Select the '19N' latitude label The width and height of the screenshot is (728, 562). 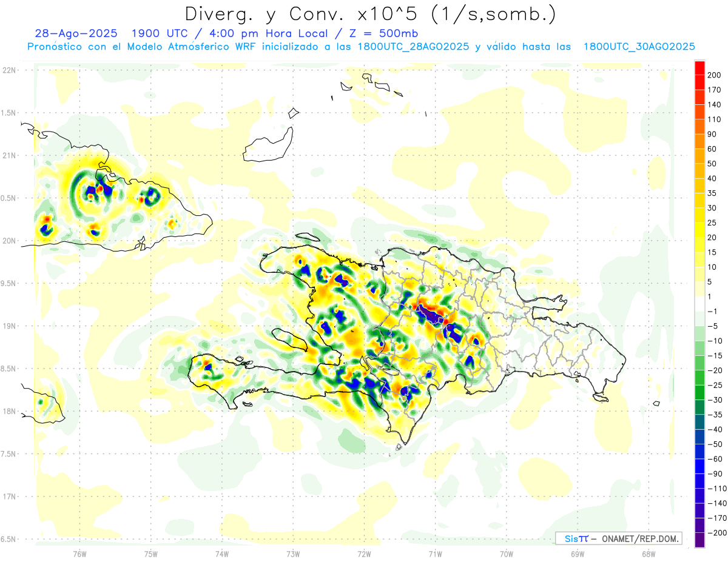pos(9,326)
